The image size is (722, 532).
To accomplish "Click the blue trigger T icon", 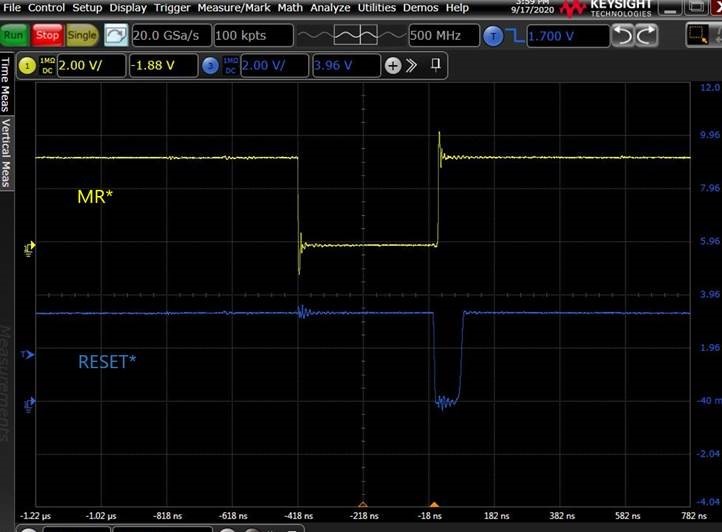I will click(x=493, y=36).
